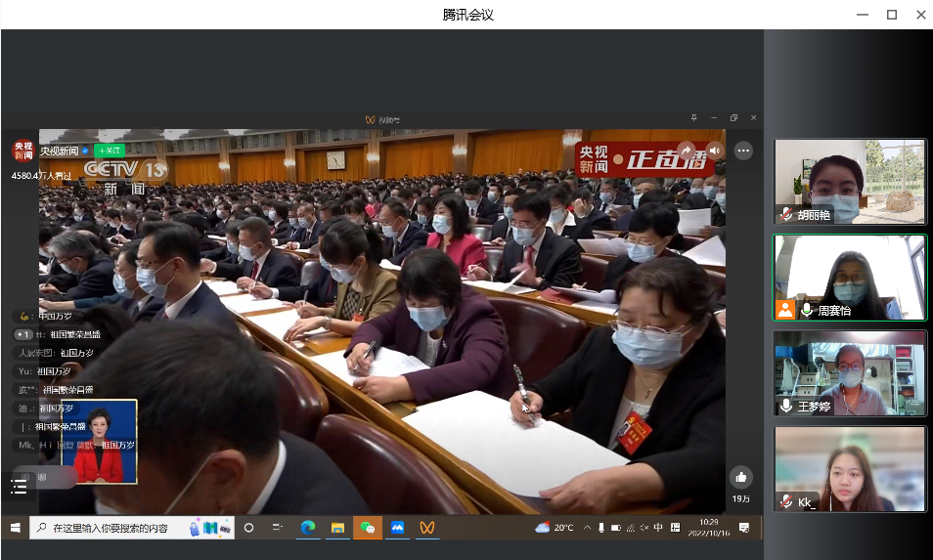Click the share arrow icon on the livestream

pos(687,150)
